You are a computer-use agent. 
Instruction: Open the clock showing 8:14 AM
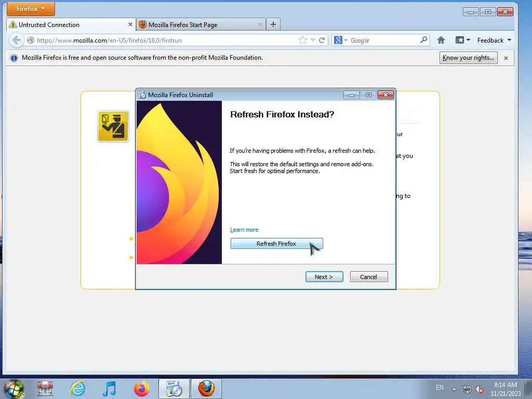505,389
